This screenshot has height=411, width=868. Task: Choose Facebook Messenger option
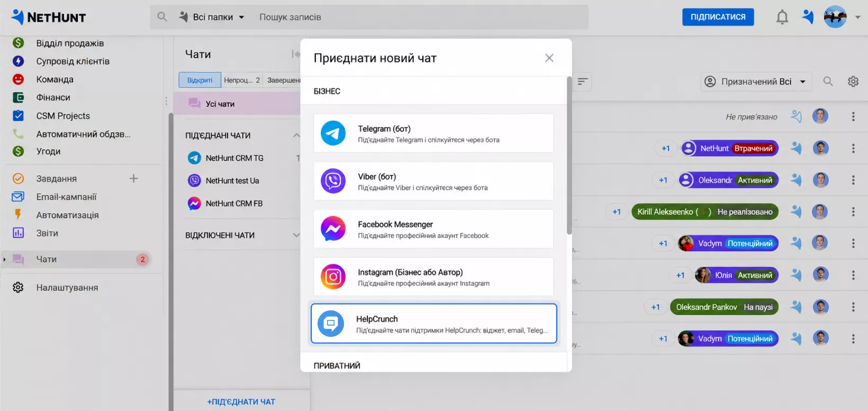point(433,229)
